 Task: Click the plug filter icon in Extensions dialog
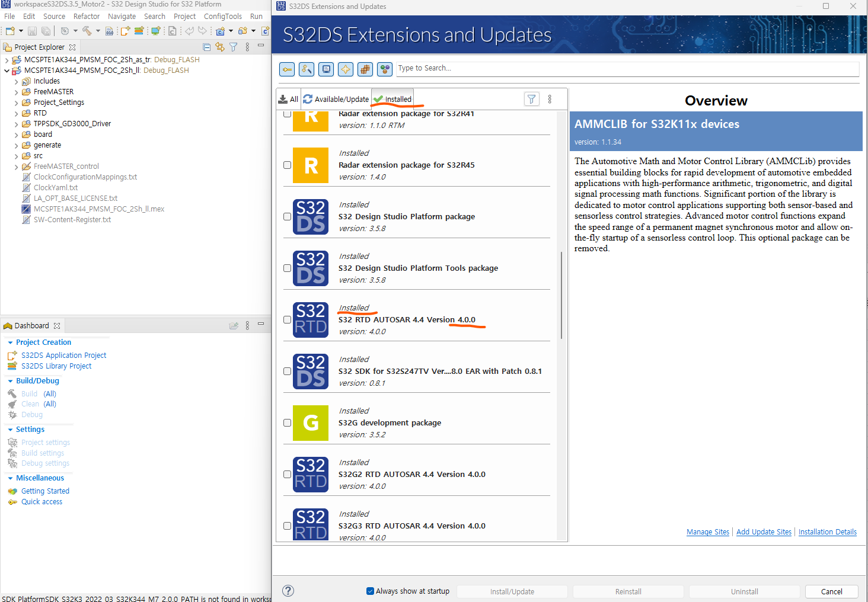[287, 69]
